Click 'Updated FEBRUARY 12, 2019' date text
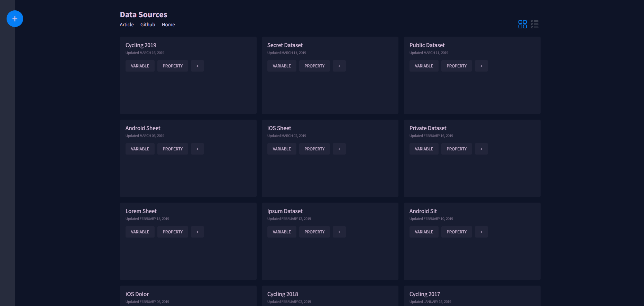The width and height of the screenshot is (644, 306). point(289,219)
